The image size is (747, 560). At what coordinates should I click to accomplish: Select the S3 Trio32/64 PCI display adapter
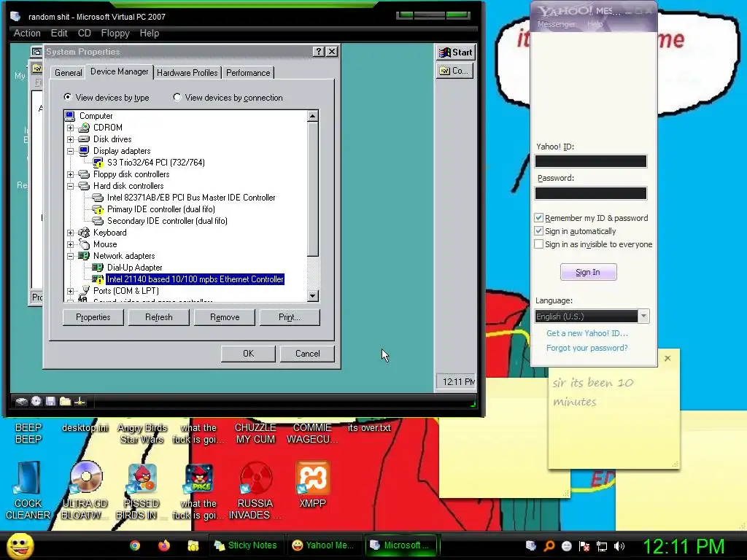point(156,163)
